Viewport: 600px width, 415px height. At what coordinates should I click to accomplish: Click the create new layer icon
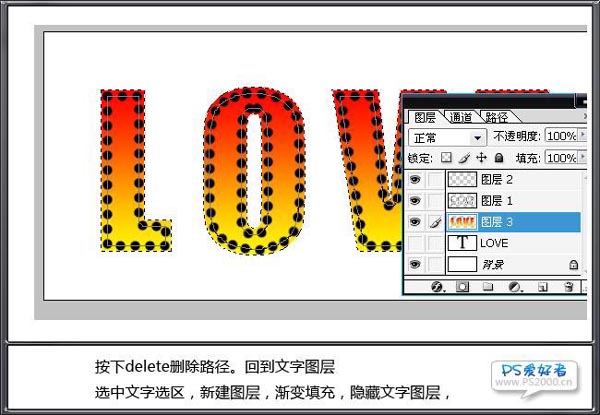542,286
